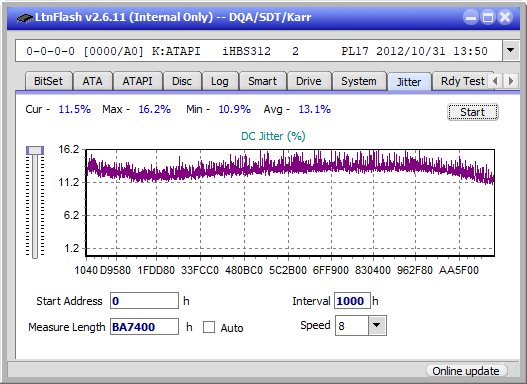Open the Speed dropdown list

click(x=377, y=325)
